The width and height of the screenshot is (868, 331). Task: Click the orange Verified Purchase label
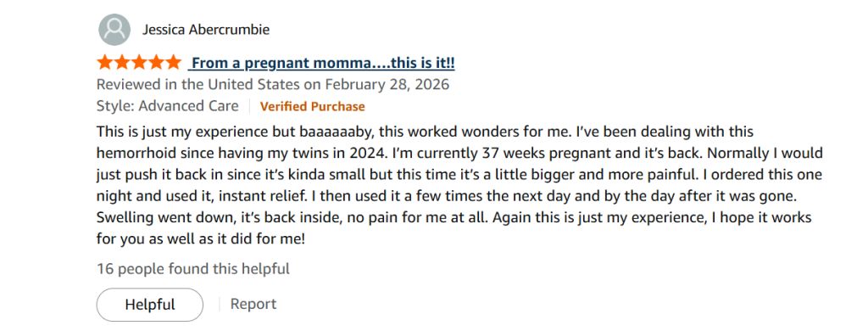pyautogui.click(x=312, y=106)
